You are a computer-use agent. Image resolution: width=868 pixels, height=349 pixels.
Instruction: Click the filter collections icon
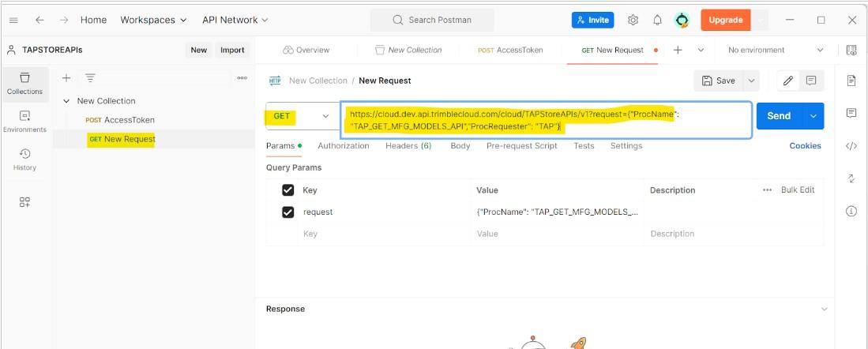(90, 78)
